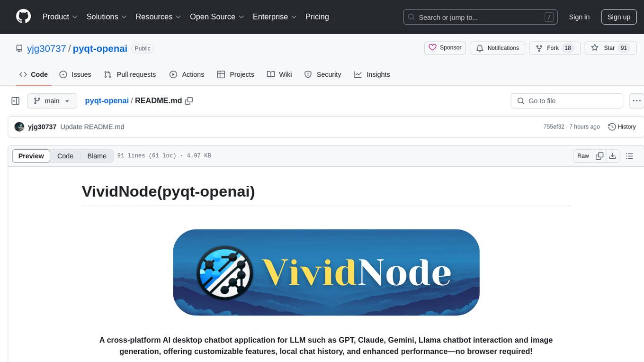This screenshot has height=362, width=644.
Task: Click the star count 91
Action: (x=624, y=48)
